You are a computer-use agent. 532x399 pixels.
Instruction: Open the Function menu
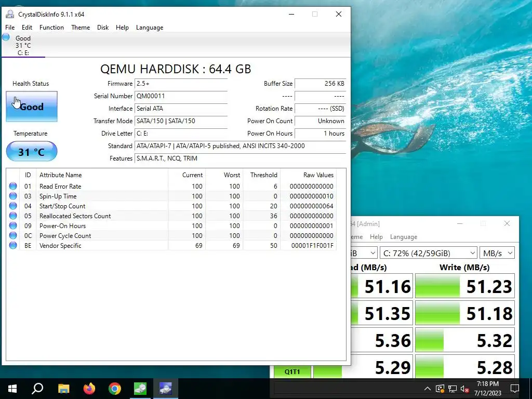tap(51, 28)
